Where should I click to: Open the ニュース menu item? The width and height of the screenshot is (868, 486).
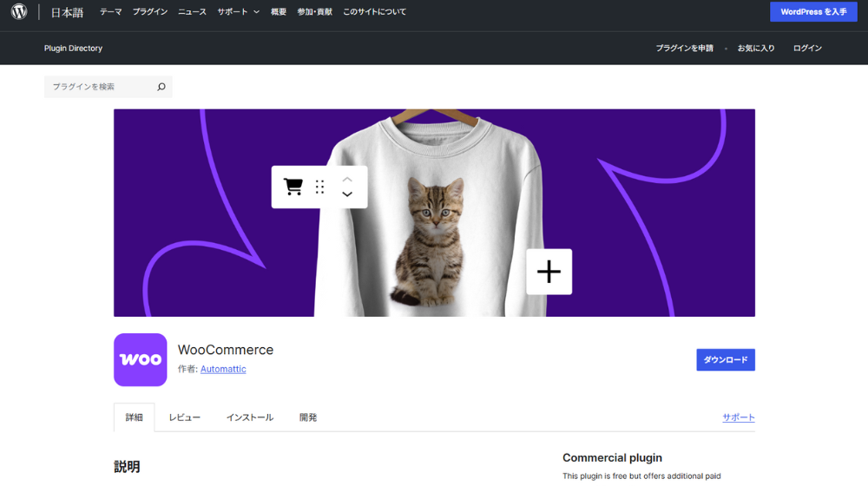click(x=192, y=11)
